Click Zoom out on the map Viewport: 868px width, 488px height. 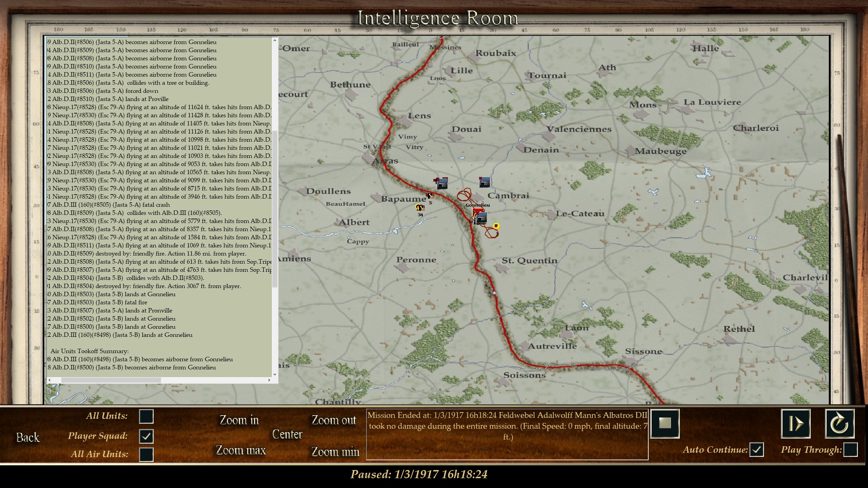click(x=334, y=420)
